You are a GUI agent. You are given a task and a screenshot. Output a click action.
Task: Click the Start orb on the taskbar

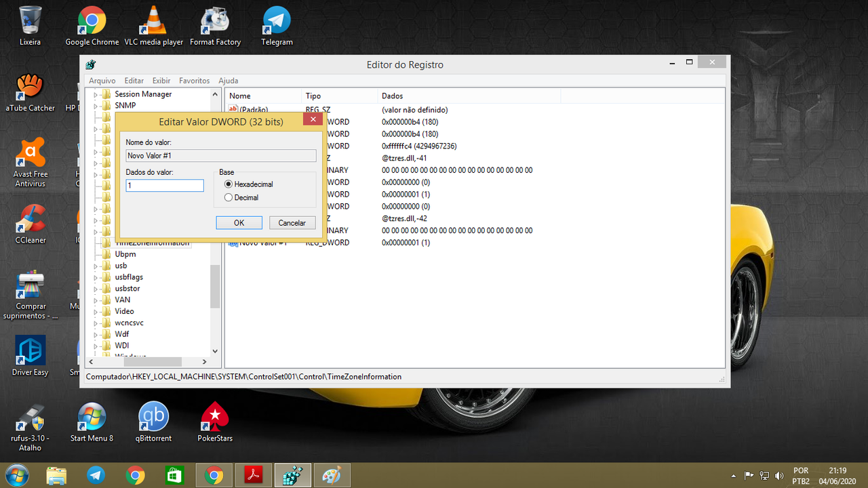(16, 475)
